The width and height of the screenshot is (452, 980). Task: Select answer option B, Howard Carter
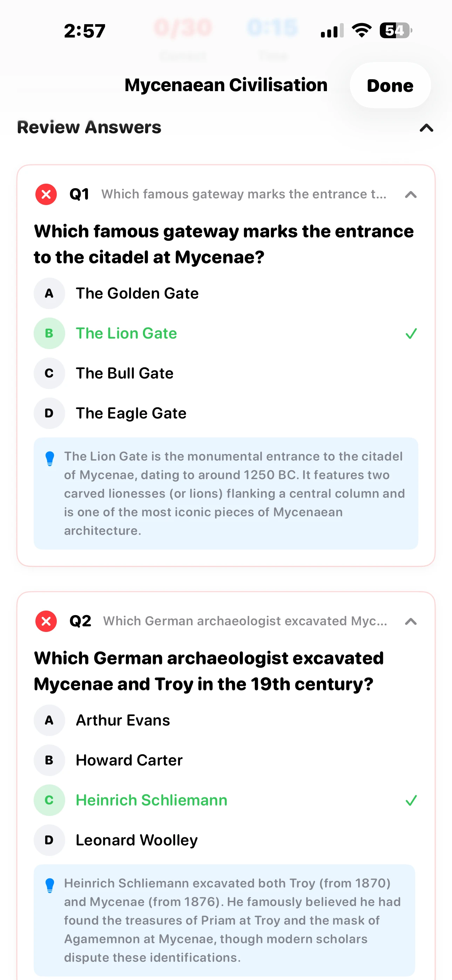click(129, 760)
